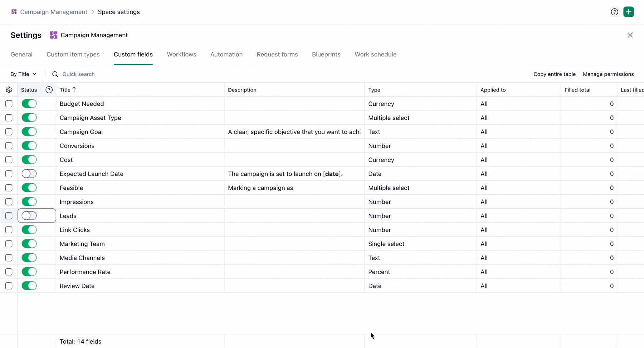Click the table settings gear icon
The height and width of the screenshot is (348, 644).
click(9, 90)
